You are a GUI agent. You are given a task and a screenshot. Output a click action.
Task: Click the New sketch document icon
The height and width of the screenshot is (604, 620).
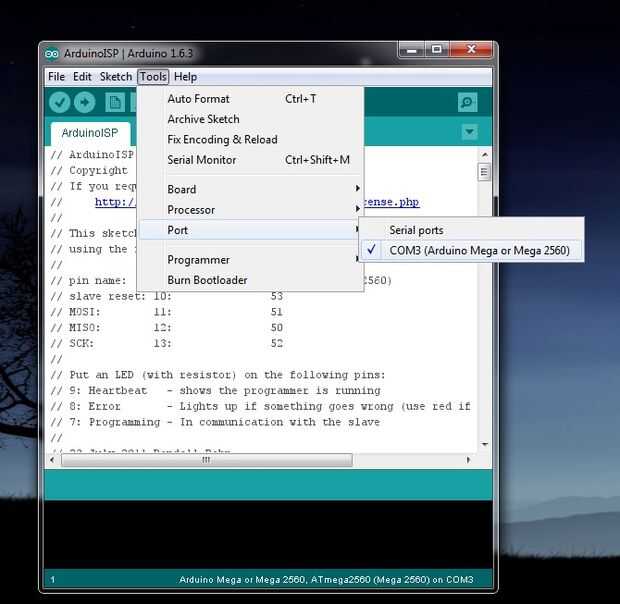[x=115, y=102]
